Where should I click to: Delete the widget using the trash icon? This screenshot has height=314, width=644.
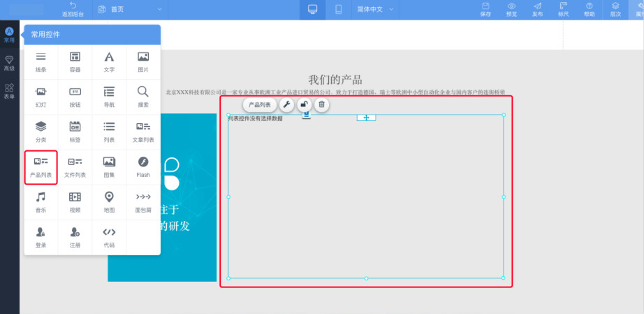tap(321, 105)
